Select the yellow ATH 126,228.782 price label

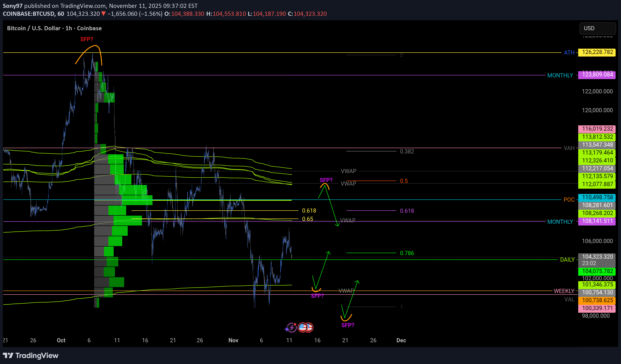[x=597, y=52]
